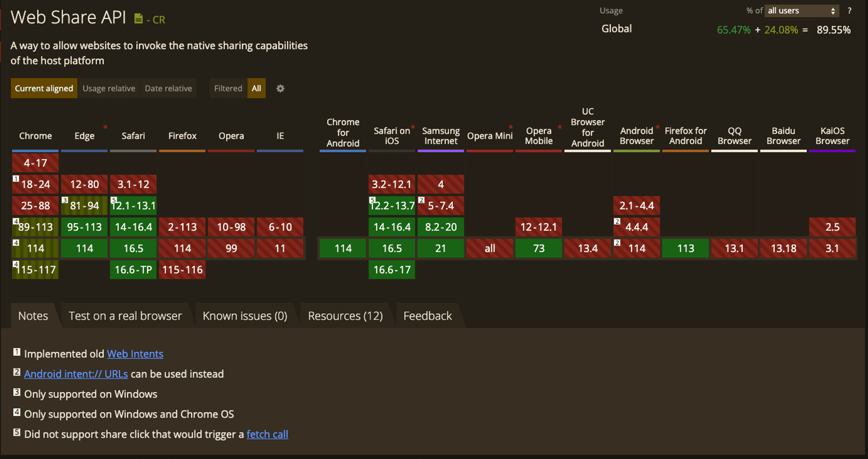The width and height of the screenshot is (868, 459).
Task: Open the Feedback tab
Action: point(427,316)
